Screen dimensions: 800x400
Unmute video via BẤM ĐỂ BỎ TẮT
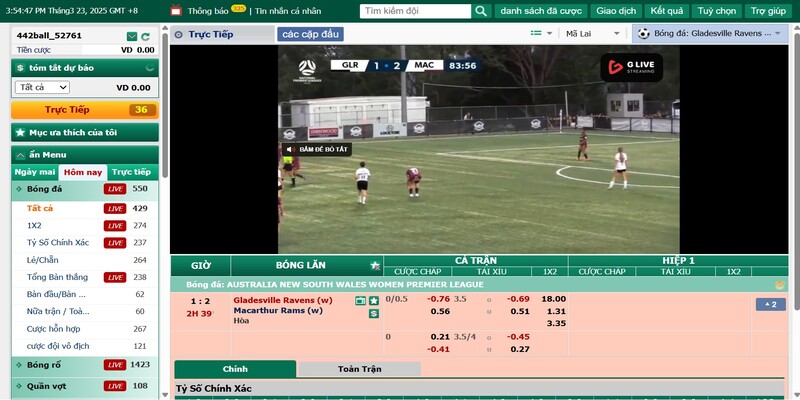(317, 149)
